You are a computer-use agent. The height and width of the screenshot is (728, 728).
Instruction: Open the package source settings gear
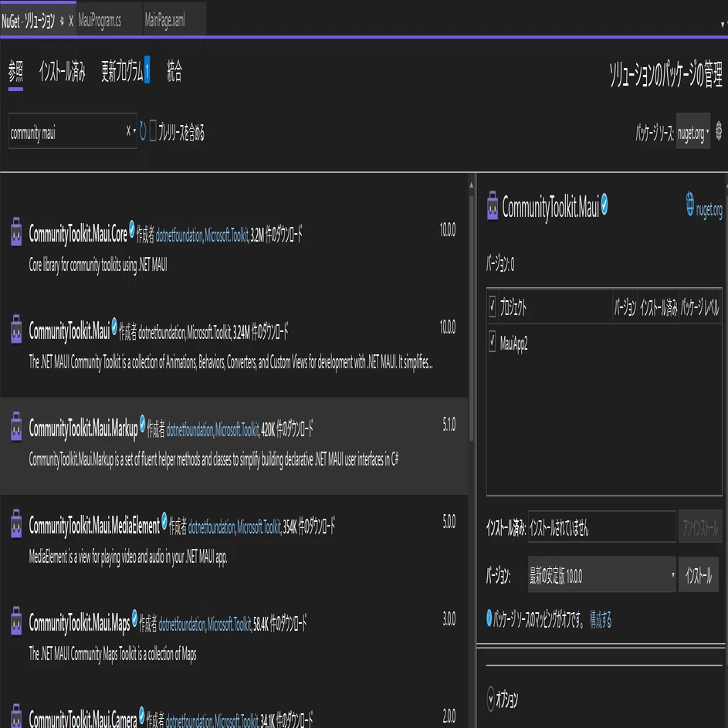coord(718,131)
